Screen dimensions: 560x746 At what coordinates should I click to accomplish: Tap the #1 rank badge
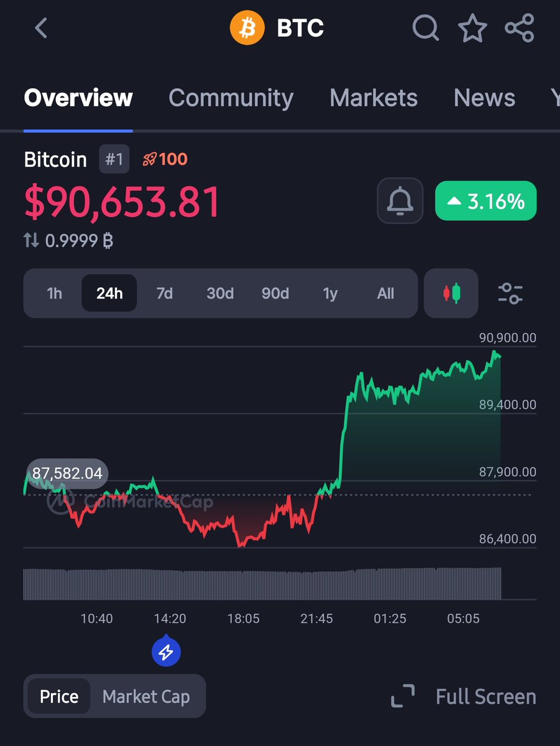(114, 159)
